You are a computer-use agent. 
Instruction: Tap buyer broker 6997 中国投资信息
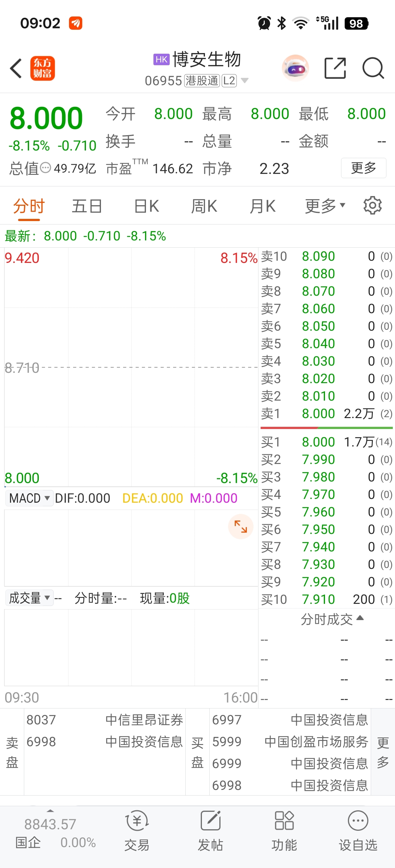(x=290, y=720)
